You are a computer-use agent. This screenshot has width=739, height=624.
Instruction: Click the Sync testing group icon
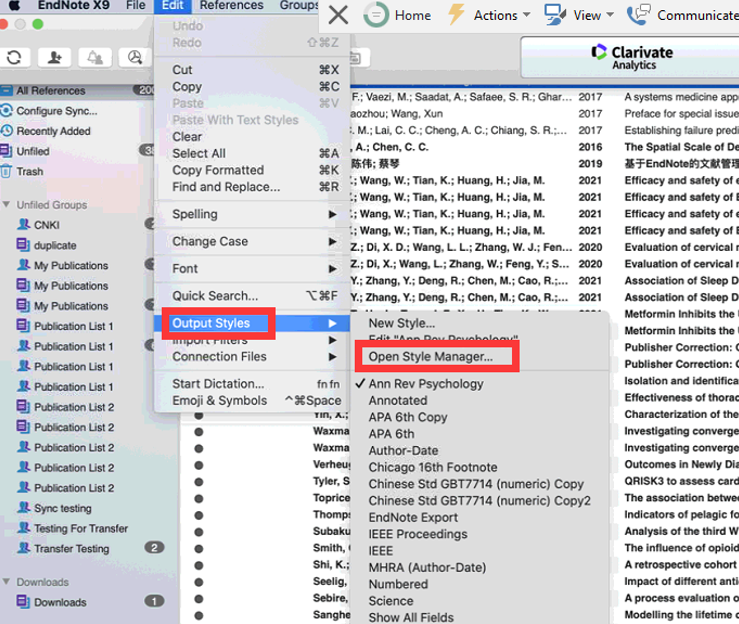coord(23,508)
